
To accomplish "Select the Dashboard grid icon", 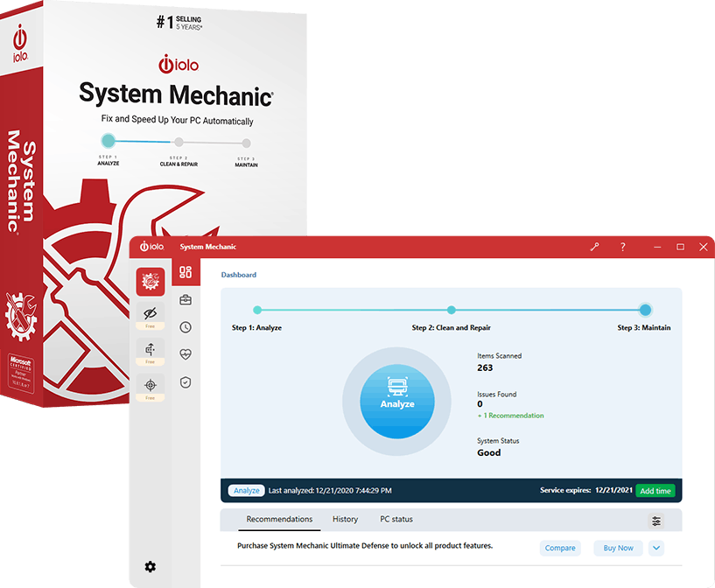I will click(186, 272).
